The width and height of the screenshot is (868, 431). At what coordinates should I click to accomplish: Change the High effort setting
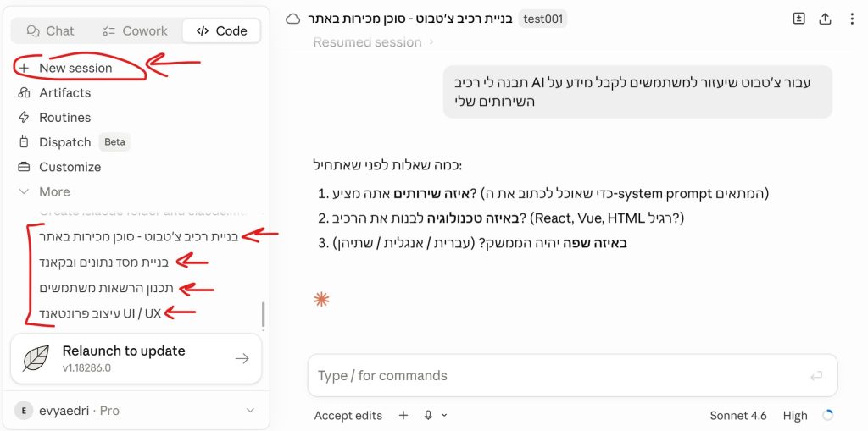(x=795, y=416)
